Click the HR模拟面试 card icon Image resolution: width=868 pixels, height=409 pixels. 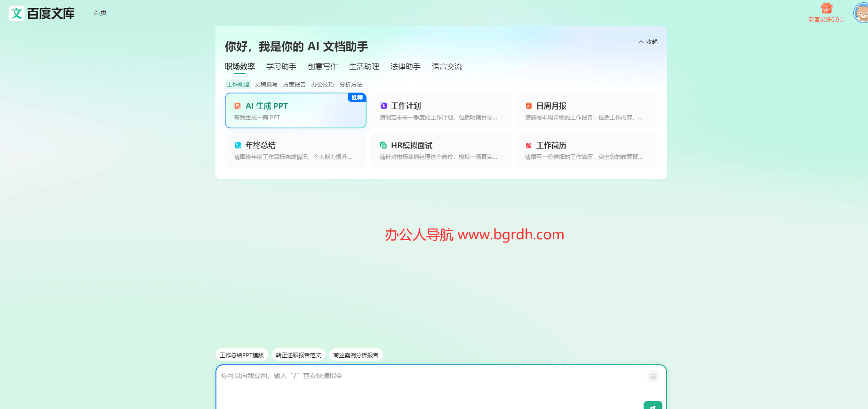[383, 145]
